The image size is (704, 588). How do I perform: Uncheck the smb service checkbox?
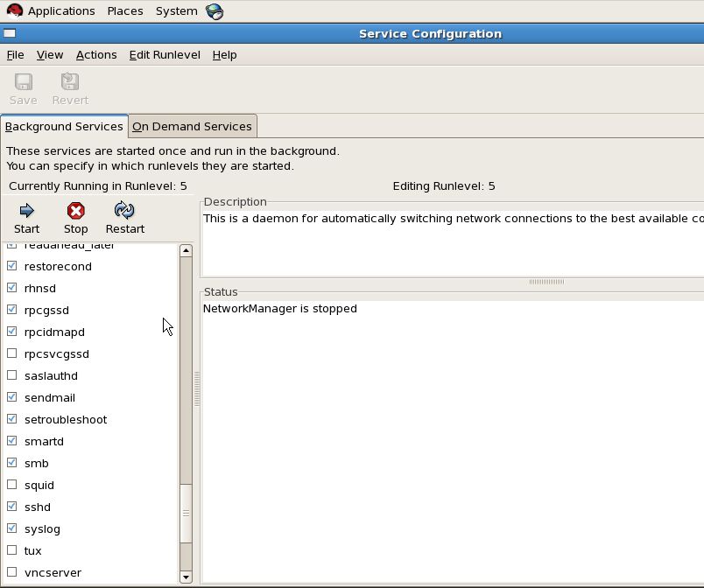click(12, 462)
